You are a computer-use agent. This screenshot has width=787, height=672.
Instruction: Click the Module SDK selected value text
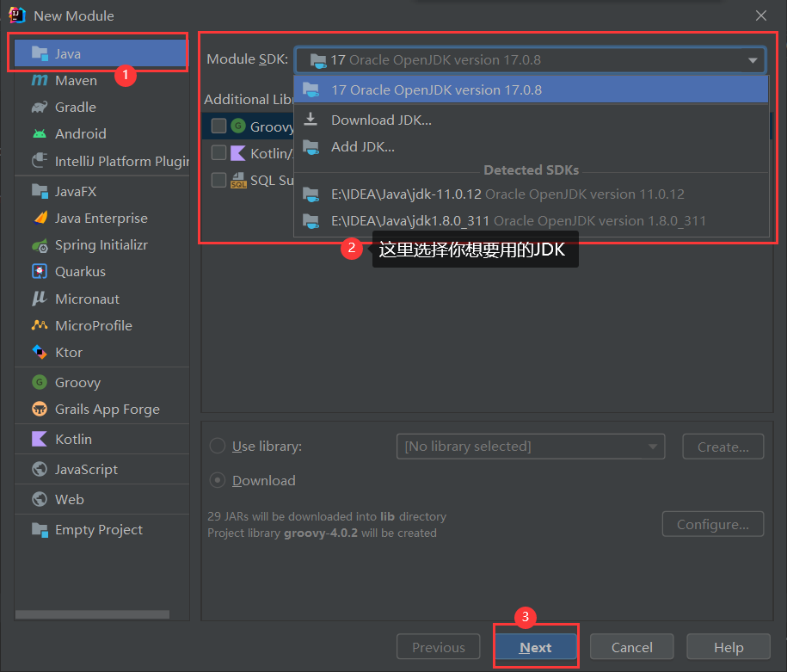(435, 59)
